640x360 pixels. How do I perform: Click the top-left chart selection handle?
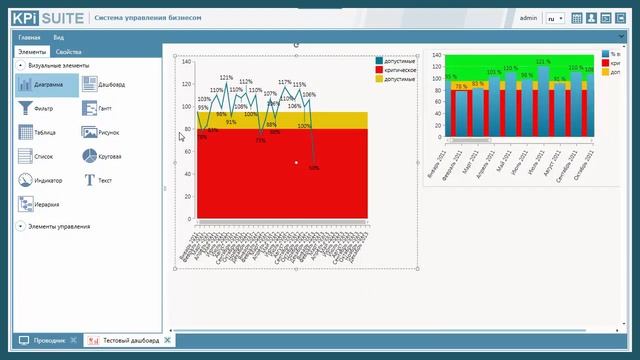[175, 56]
